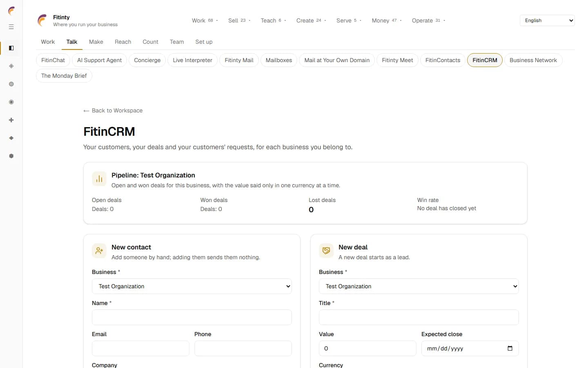Image resolution: width=588 pixels, height=368 pixels.
Task: Open the Work 68 top menu
Action: click(205, 20)
